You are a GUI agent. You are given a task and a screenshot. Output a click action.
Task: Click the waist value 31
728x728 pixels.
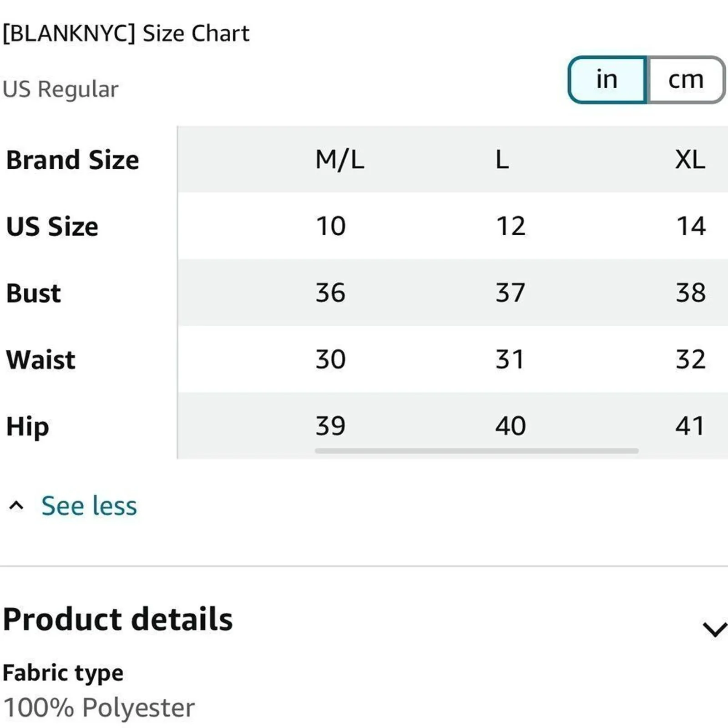pos(510,359)
